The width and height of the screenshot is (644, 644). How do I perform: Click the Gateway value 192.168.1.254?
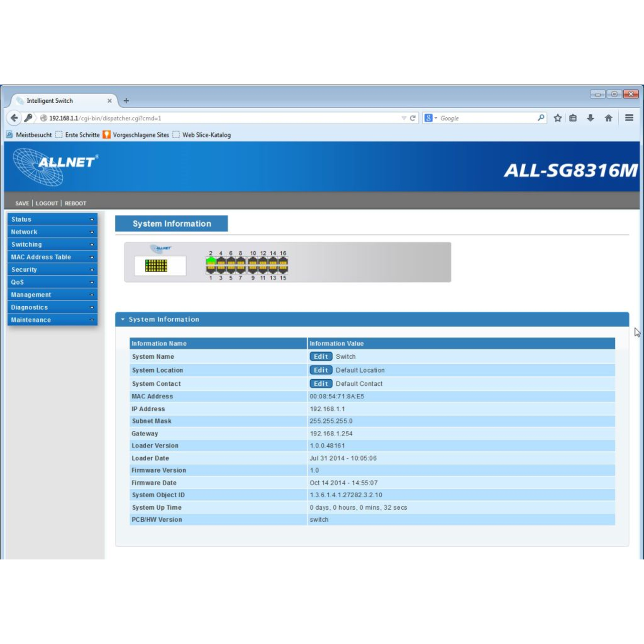(x=331, y=433)
